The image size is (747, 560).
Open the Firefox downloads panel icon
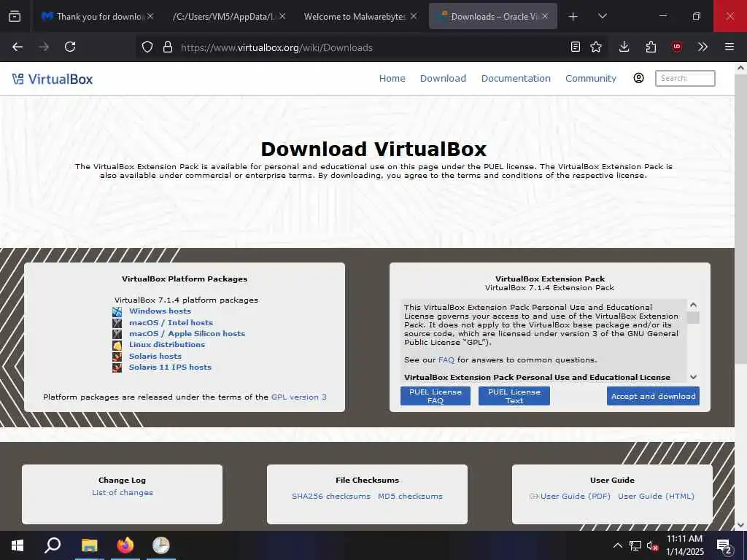tap(624, 47)
